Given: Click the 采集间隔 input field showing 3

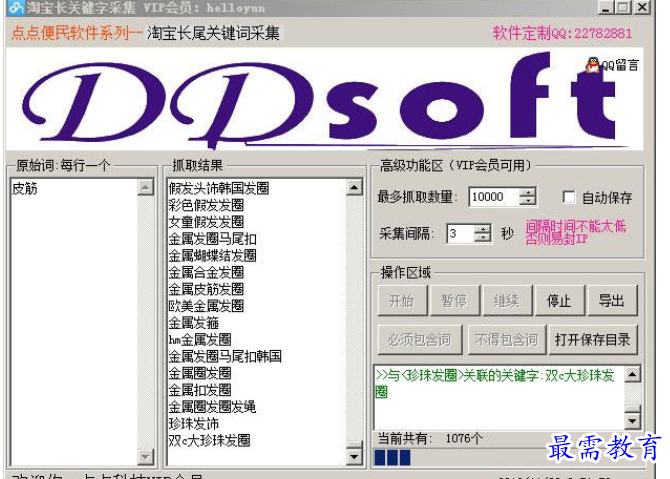Looking at the screenshot, I should point(460,234).
